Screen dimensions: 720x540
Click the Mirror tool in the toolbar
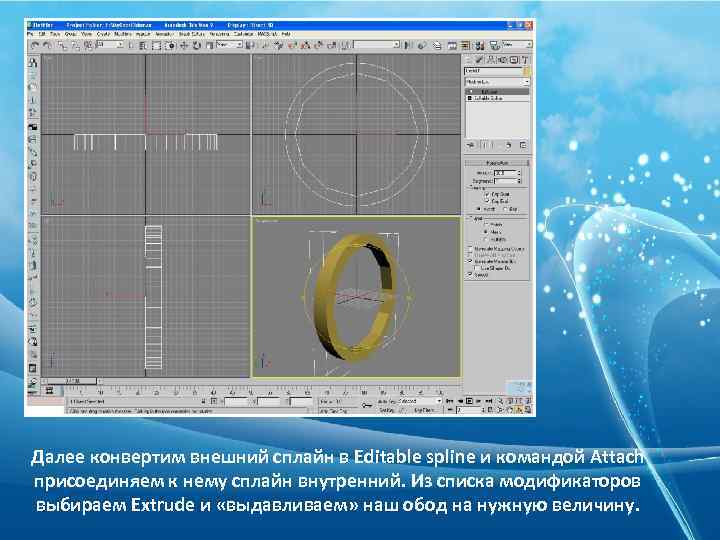click(x=408, y=45)
